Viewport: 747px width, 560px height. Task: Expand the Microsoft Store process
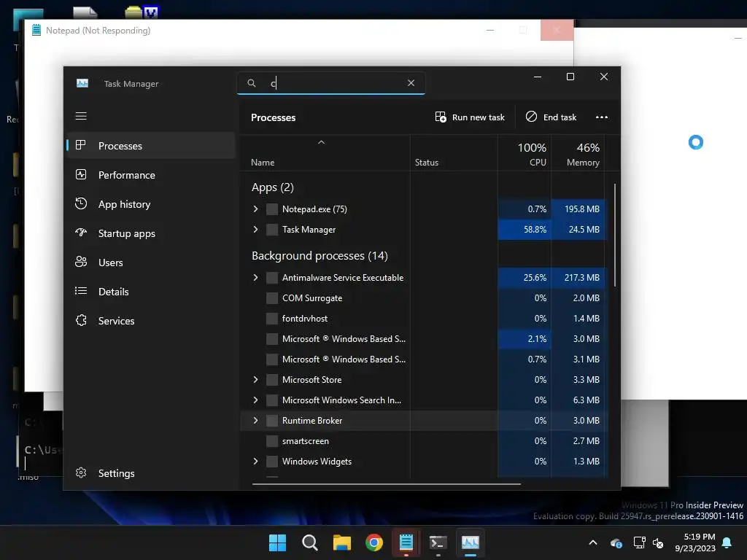click(256, 380)
